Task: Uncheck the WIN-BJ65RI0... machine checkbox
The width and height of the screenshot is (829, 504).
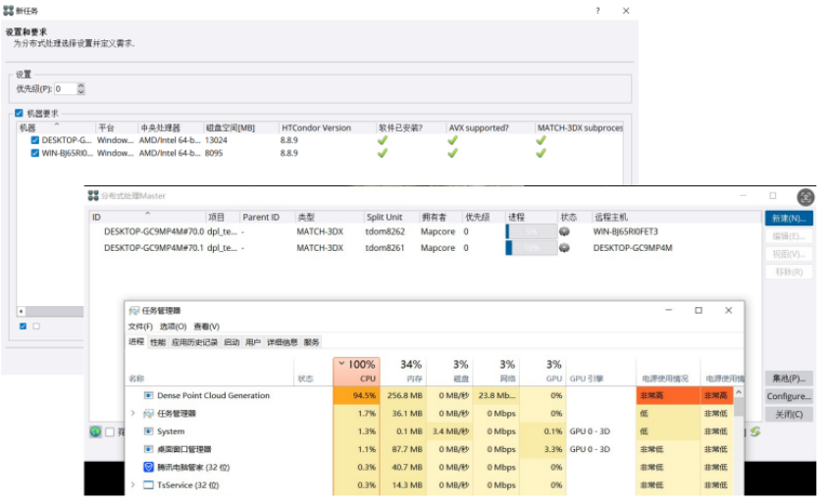Action: tap(35, 153)
